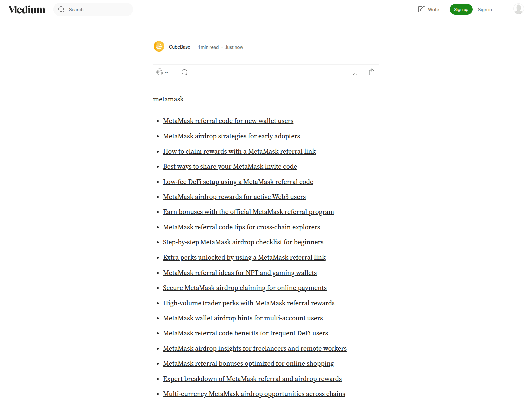Open 'Low-fee DeFi setup using a MetaMask referral code'
The width and height of the screenshot is (532, 399).
click(x=238, y=182)
